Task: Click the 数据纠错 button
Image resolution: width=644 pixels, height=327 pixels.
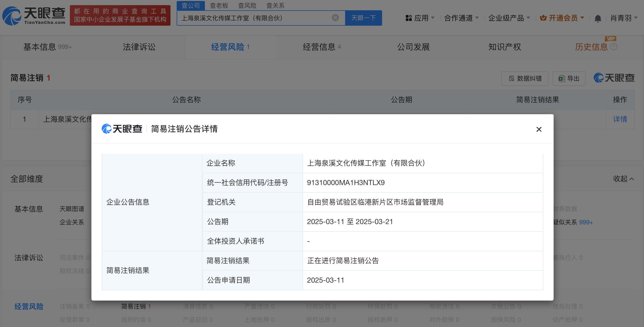Action: coord(525,79)
